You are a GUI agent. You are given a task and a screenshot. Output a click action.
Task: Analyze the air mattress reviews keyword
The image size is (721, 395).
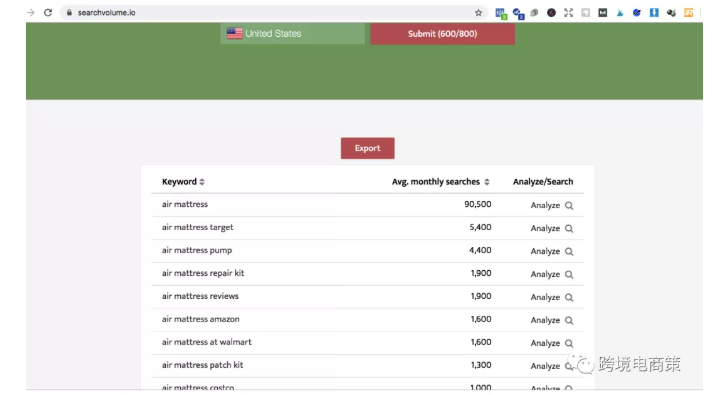tap(545, 298)
